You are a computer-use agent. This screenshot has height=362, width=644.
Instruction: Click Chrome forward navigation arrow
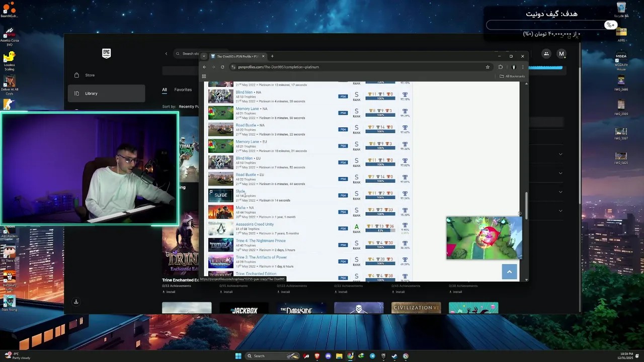(x=213, y=67)
